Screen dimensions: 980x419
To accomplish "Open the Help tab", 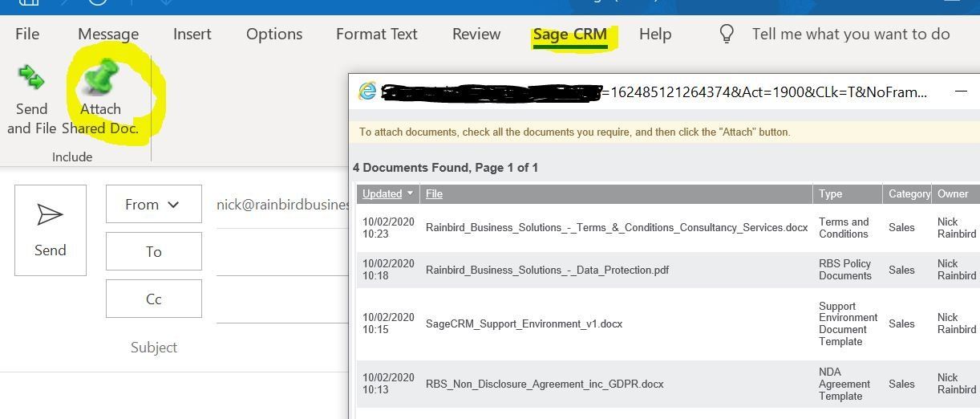I will tap(655, 34).
